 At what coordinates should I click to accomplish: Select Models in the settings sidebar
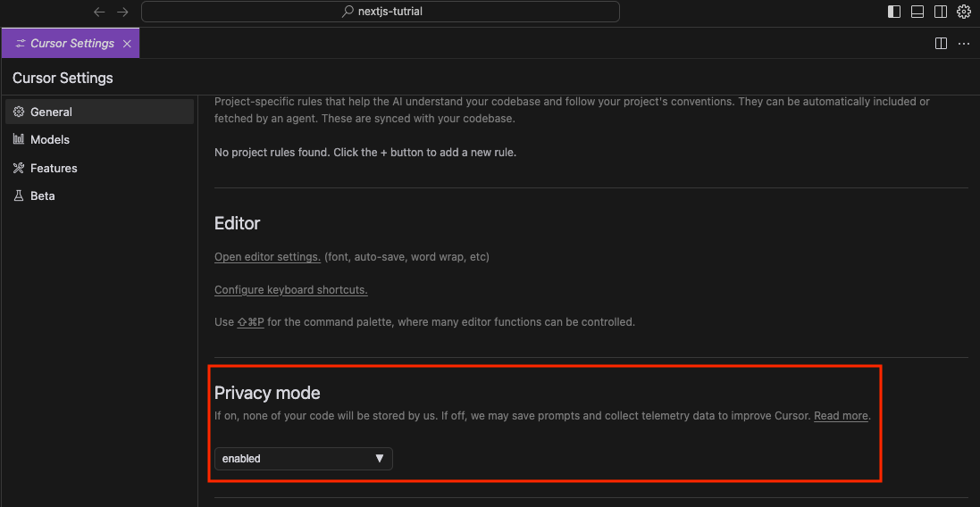click(x=99, y=140)
